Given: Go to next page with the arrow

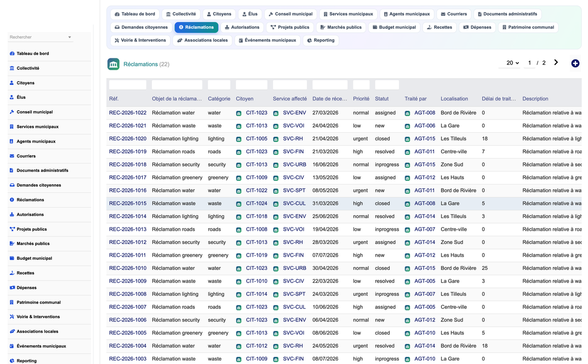Looking at the screenshot, I should (x=556, y=63).
